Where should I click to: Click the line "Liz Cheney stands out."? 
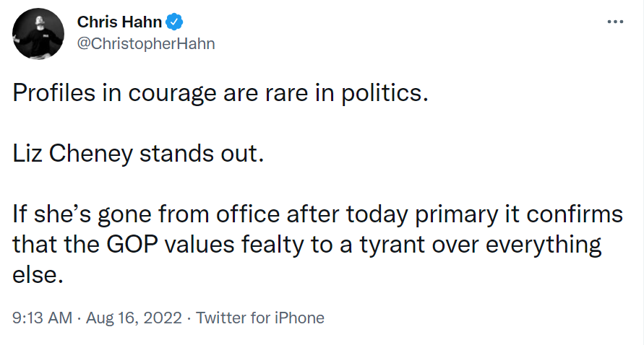(135, 154)
